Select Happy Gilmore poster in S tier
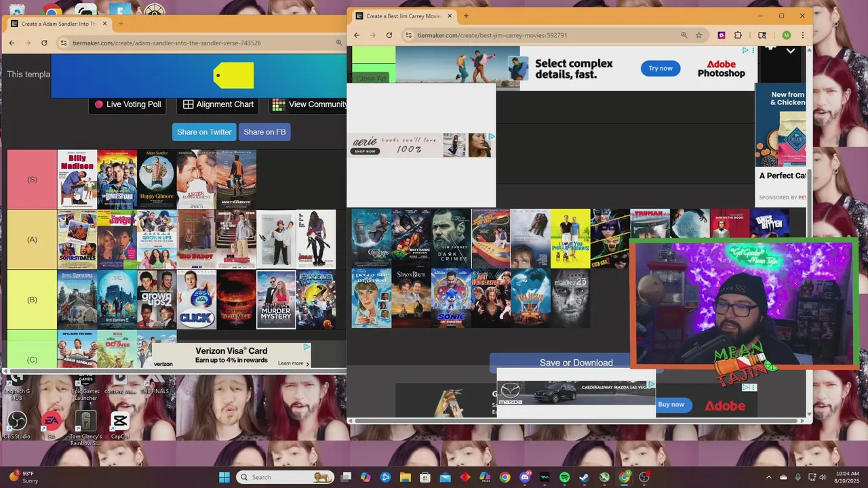868x488 pixels. point(157,179)
